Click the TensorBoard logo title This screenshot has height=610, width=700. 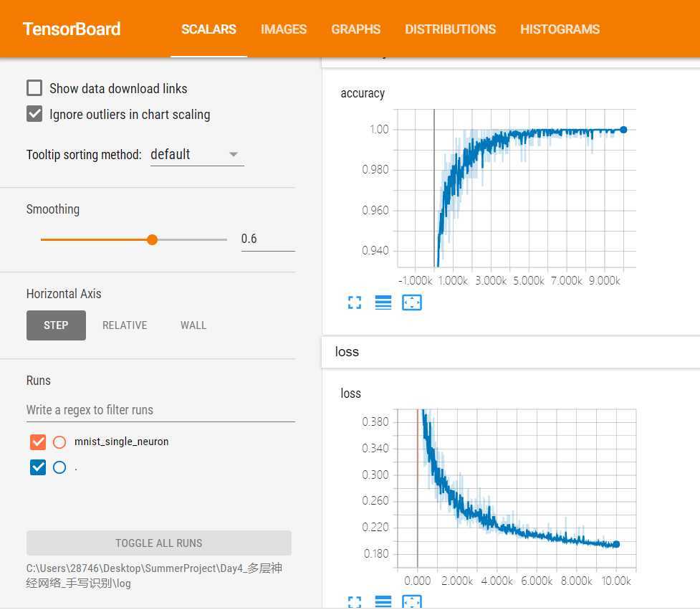pos(72,29)
